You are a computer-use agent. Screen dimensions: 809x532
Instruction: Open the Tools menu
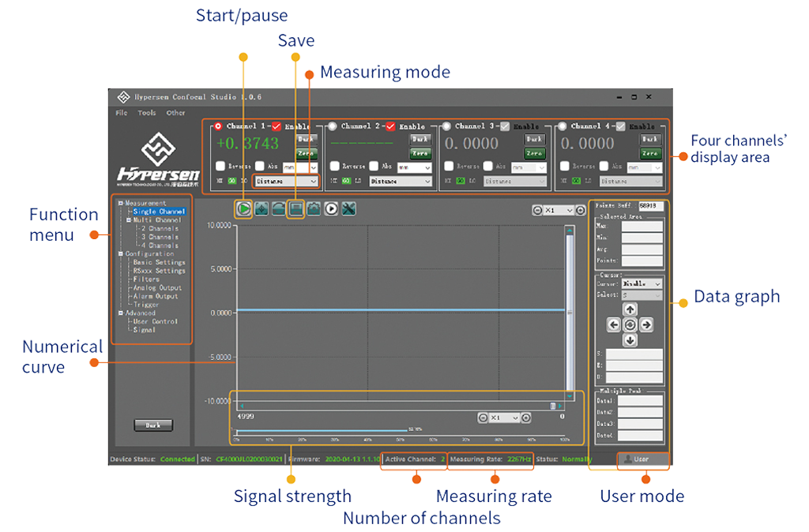click(146, 113)
